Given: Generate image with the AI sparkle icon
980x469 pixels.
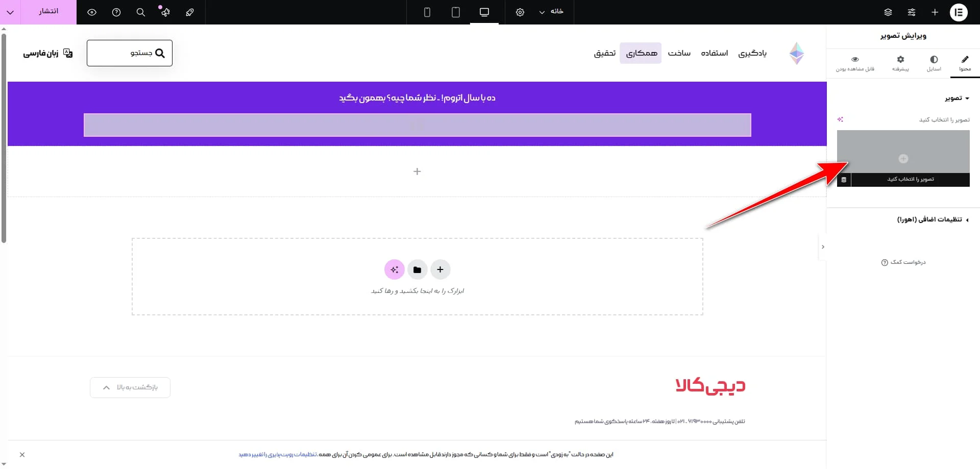Looking at the screenshot, I should [x=394, y=269].
